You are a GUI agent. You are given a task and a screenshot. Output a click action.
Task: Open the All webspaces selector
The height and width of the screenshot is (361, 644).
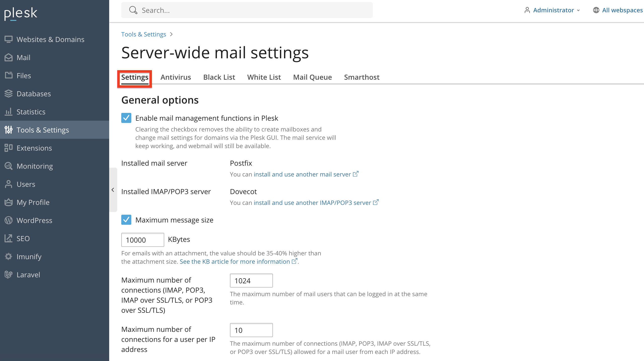pos(618,10)
